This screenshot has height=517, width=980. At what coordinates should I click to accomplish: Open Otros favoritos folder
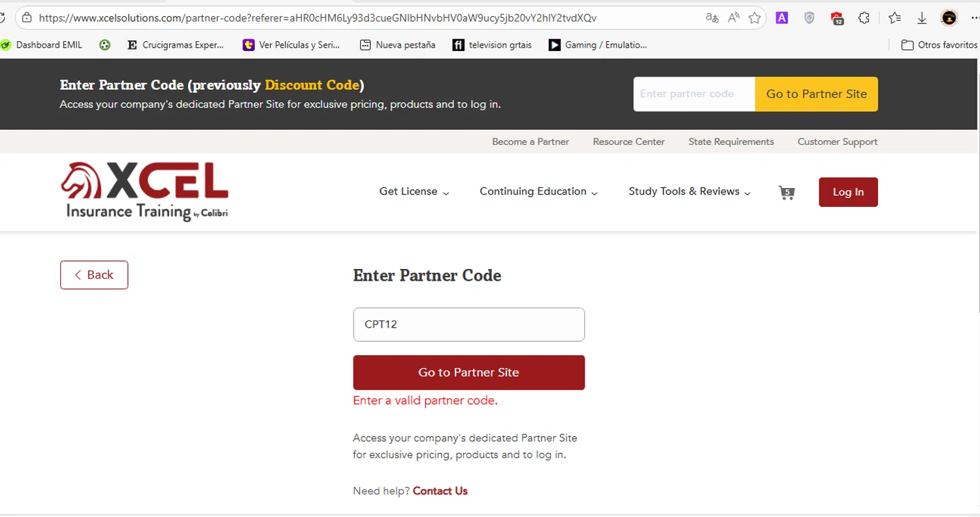pos(939,45)
